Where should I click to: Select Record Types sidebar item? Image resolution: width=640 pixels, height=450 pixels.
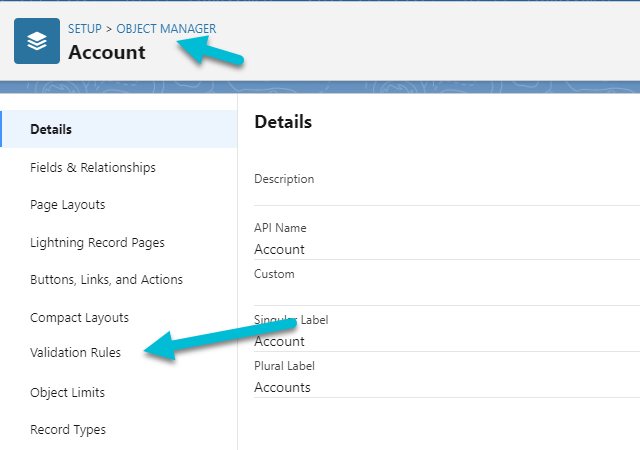coord(68,430)
